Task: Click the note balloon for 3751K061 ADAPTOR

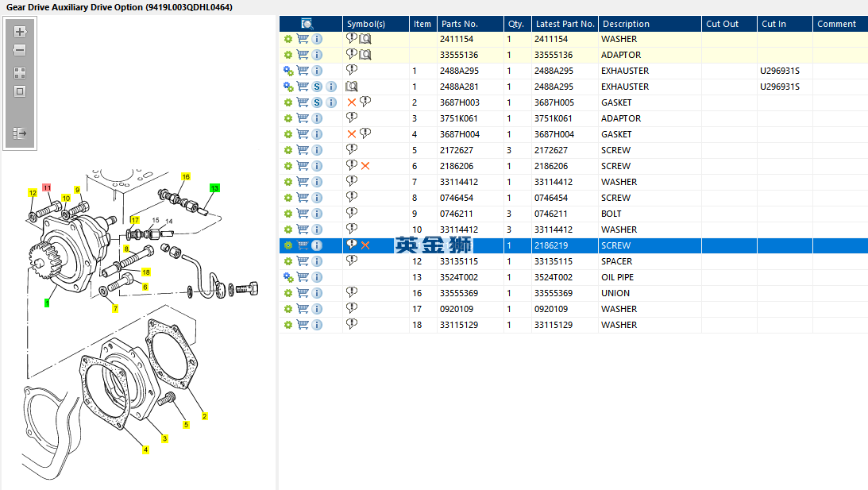Action: tap(352, 118)
